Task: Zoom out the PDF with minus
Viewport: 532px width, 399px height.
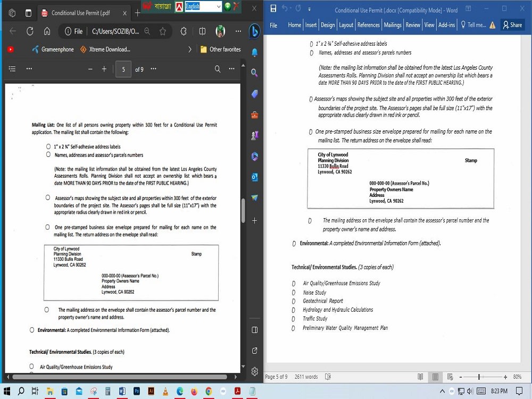Action: tap(90, 69)
